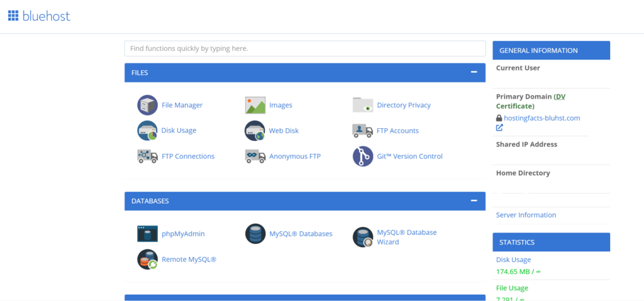Click the external link icon under primary domain
Viewport: 644px width, 301px height.
point(499,128)
